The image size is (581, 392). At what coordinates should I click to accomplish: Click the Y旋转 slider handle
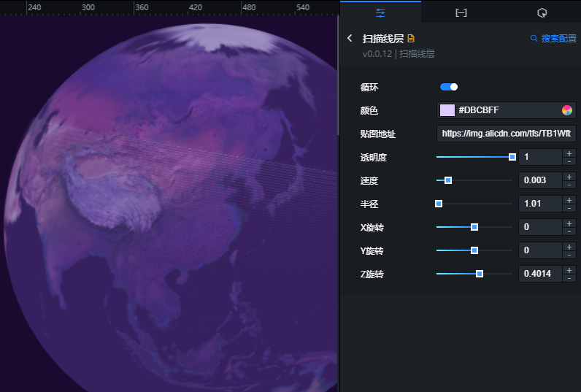tap(474, 250)
